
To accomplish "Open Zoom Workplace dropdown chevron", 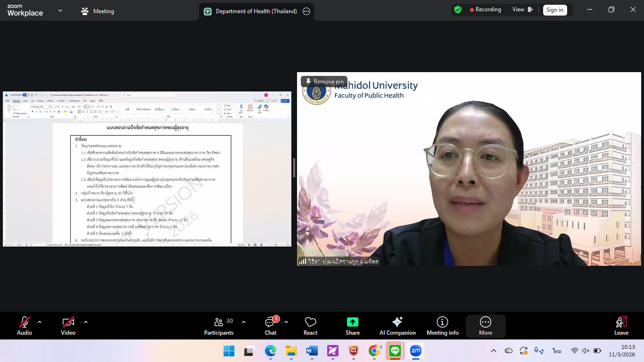I will tap(60, 10).
